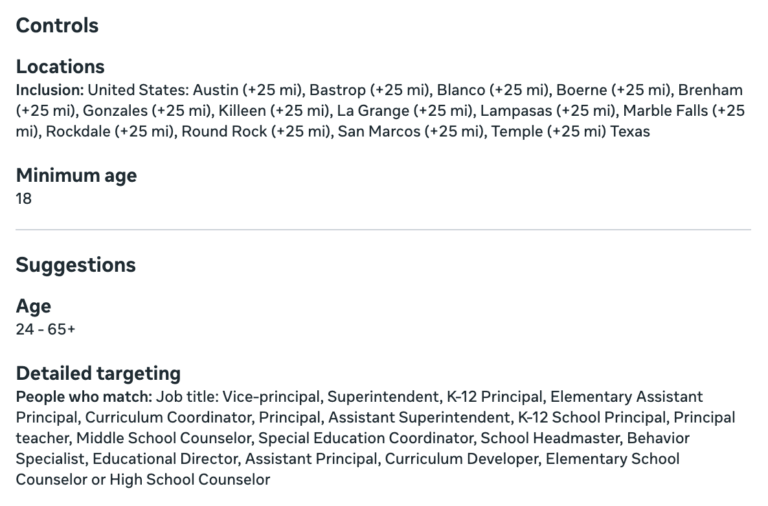Select the Locations section title
Screen dimensions: 768x506
tap(60, 67)
